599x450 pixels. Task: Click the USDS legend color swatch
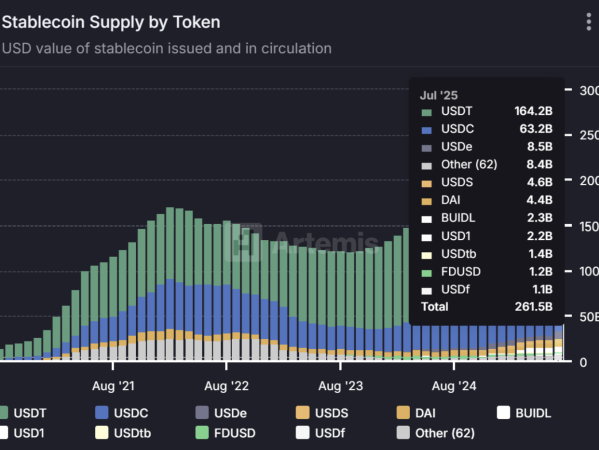coord(303,413)
